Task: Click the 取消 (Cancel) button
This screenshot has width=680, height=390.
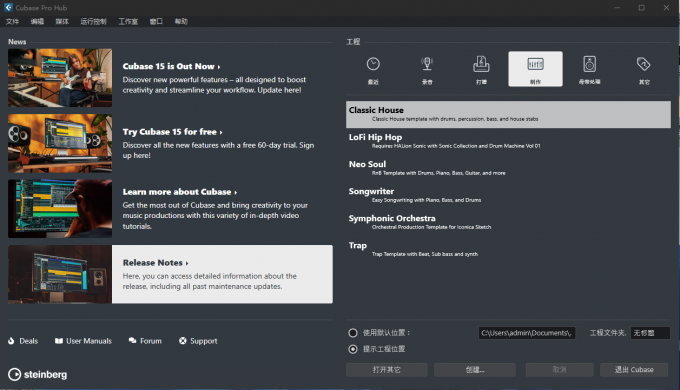Action: pyautogui.click(x=559, y=370)
